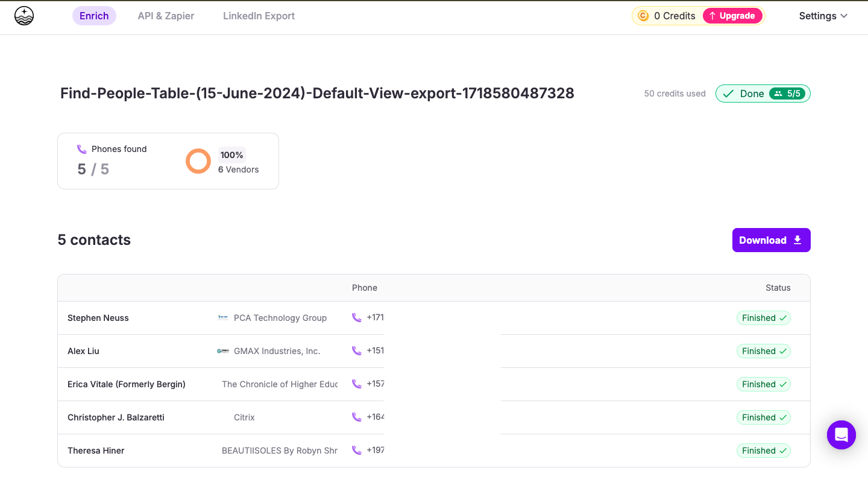Click the GMAX Industries company logo
Screen dimensions: 868x491
point(223,351)
